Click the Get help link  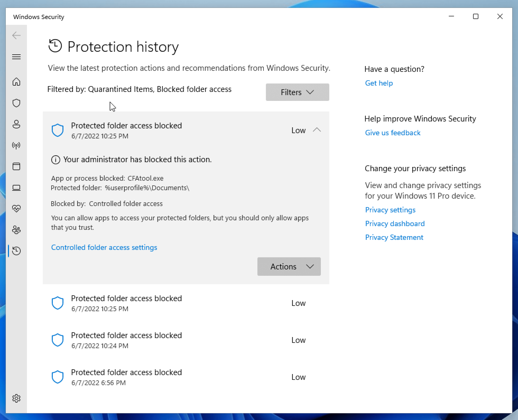pos(379,83)
